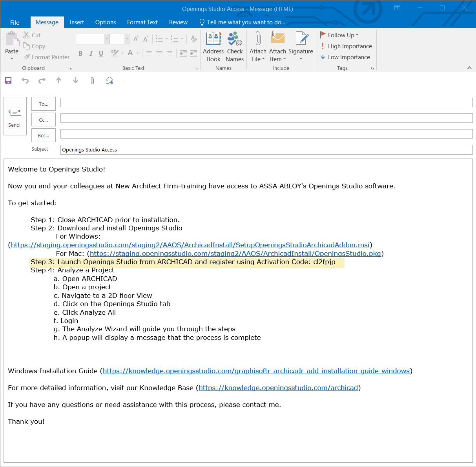Click the Subject field with Openings Studio Access
Viewport: 476px width, 467px height.
[x=266, y=150]
